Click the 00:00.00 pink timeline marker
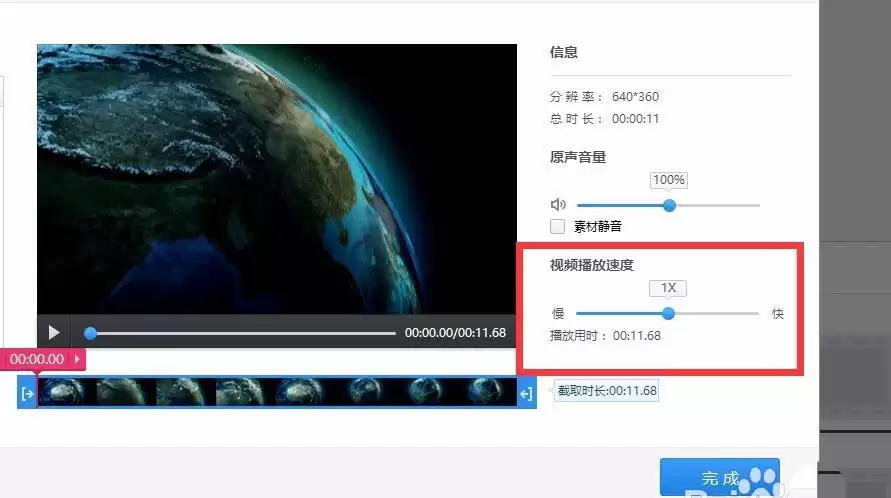The image size is (891, 498). pyautogui.click(x=43, y=359)
